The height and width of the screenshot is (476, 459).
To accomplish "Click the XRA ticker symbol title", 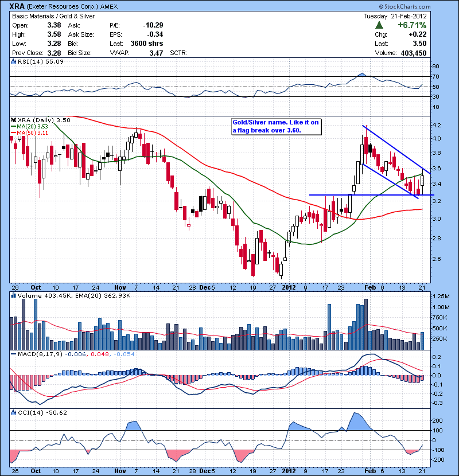I will click(x=17, y=6).
